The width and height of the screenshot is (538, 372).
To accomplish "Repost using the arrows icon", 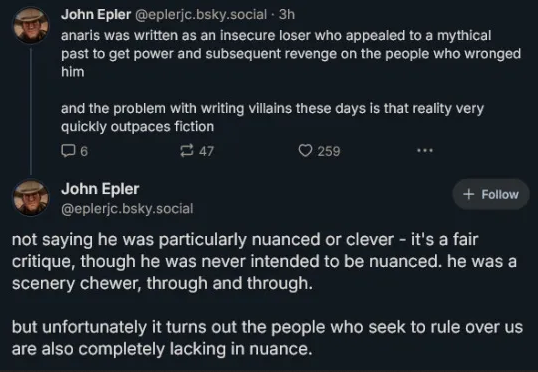I will tap(187, 150).
